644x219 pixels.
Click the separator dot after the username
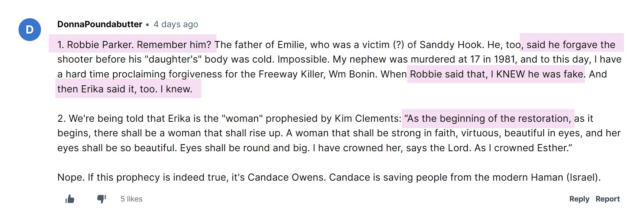147,25
